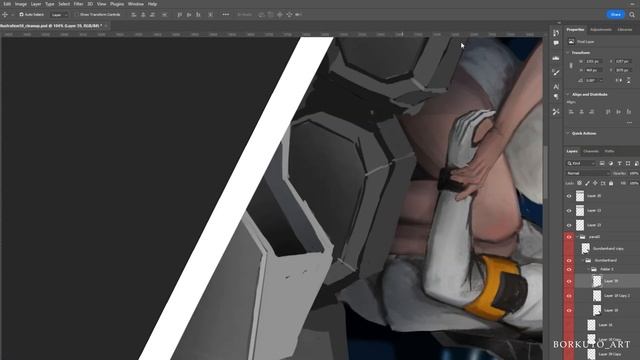640x360 pixels.
Task: Click the layer Fill value field
Action: pyautogui.click(x=634, y=183)
